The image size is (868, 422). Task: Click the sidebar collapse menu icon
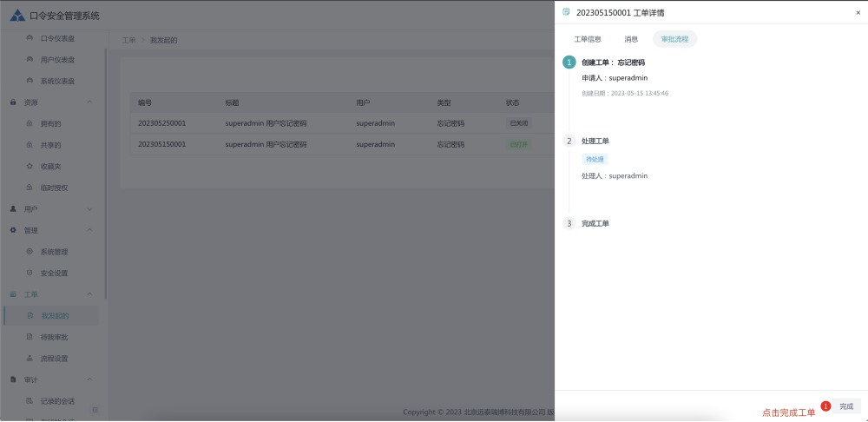95,409
